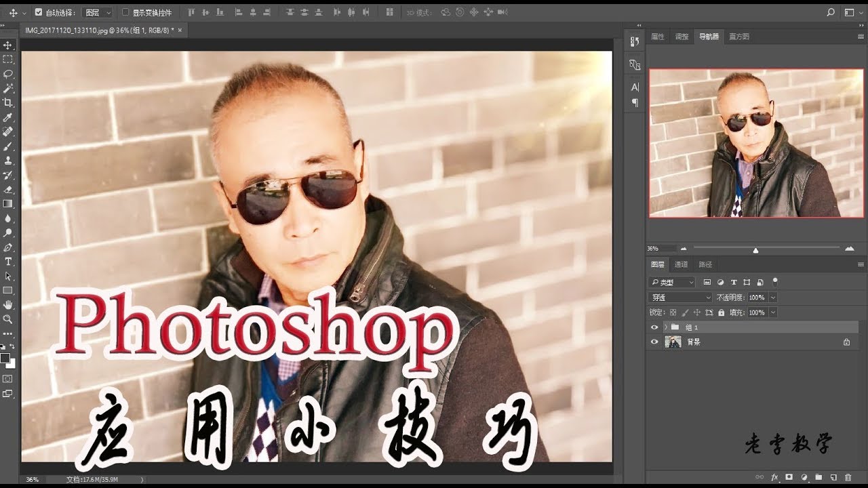Select the Hand tool
Screen dimensions: 868x488
pos(8,305)
